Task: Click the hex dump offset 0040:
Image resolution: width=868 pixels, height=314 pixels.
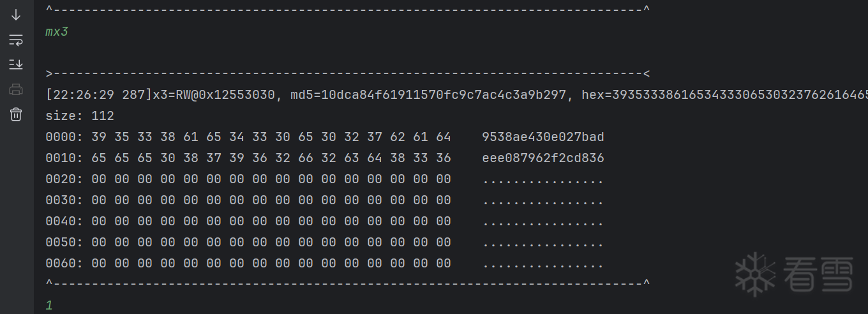Action: coord(64,221)
